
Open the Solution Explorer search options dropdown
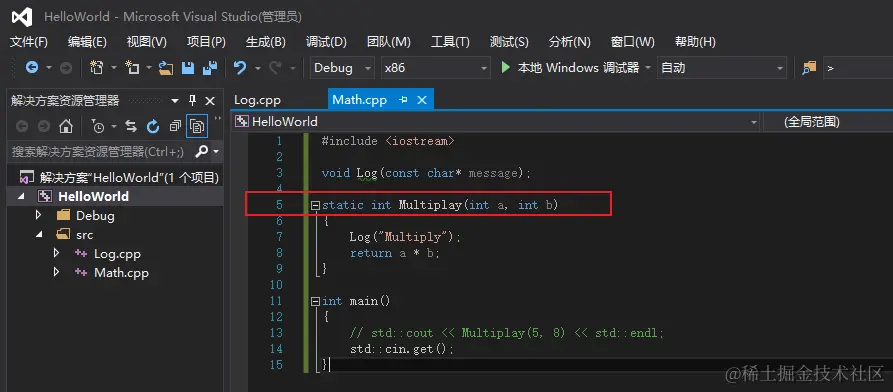(x=215, y=152)
